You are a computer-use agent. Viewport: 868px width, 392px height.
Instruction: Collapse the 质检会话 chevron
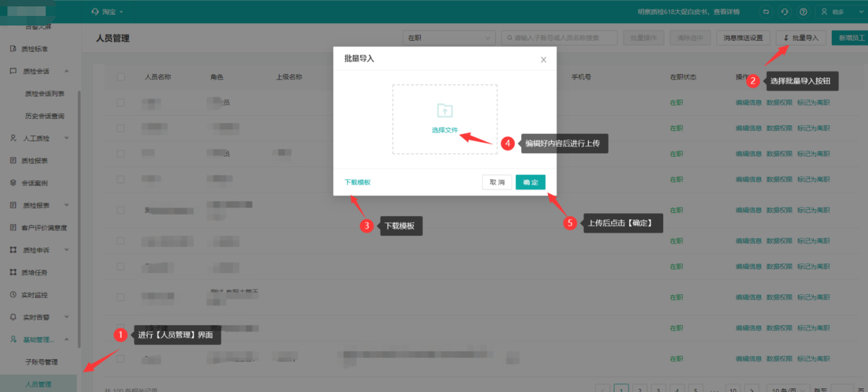[x=66, y=71]
